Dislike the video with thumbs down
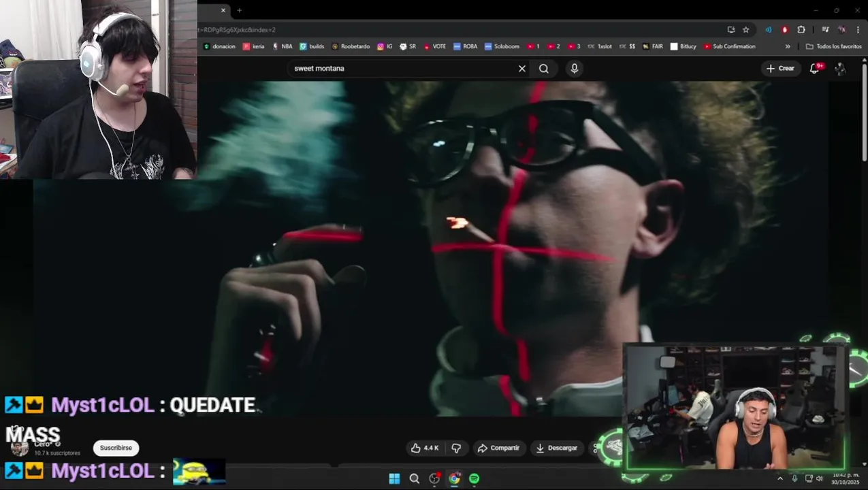868x490 pixels. [x=456, y=448]
